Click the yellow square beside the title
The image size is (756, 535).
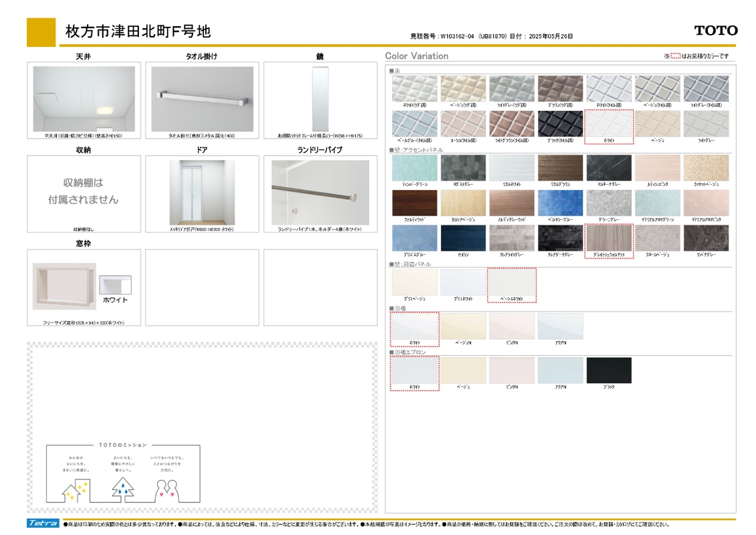(x=41, y=31)
